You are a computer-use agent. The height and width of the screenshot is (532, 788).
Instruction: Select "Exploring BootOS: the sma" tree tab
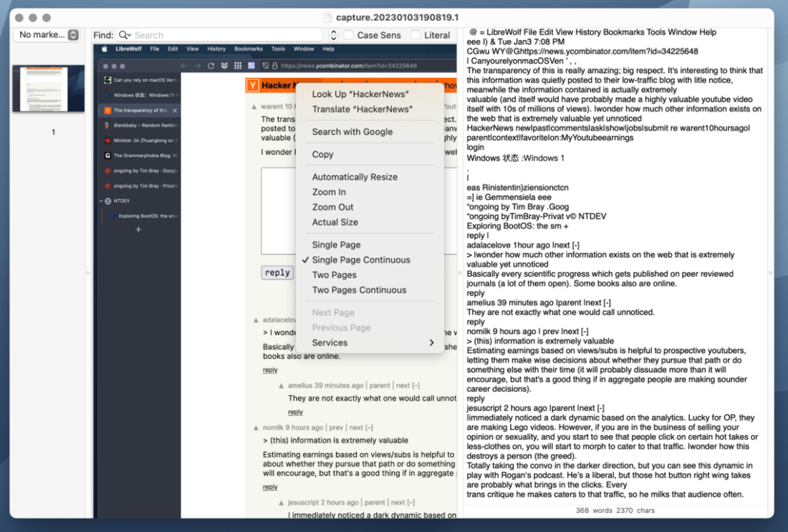(x=143, y=216)
